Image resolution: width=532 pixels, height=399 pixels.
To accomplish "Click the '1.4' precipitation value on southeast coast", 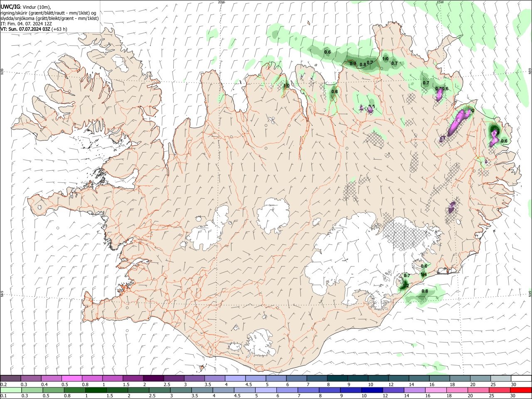I will 424,274.
